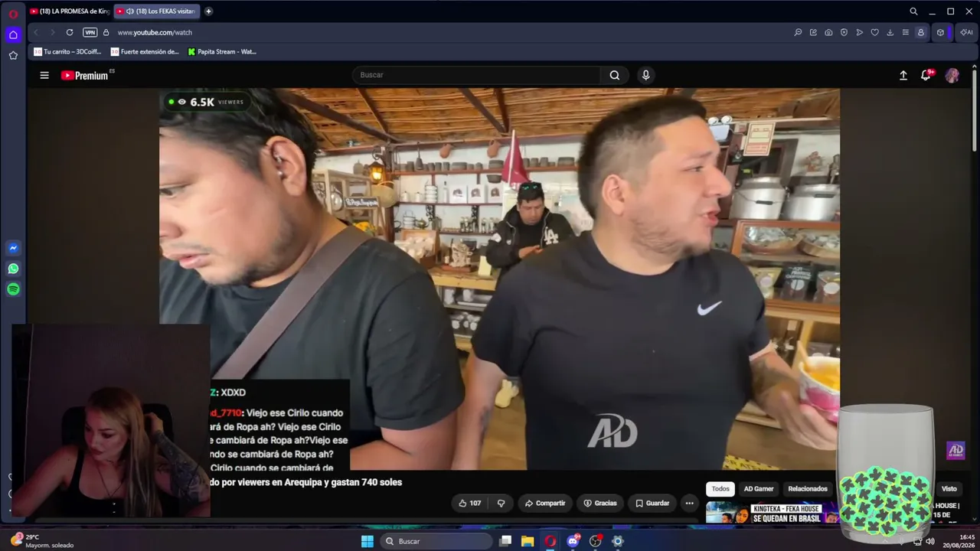Viewport: 980px width, 551px height.
Task: Open File Explorer from the taskbar
Action: tap(528, 541)
